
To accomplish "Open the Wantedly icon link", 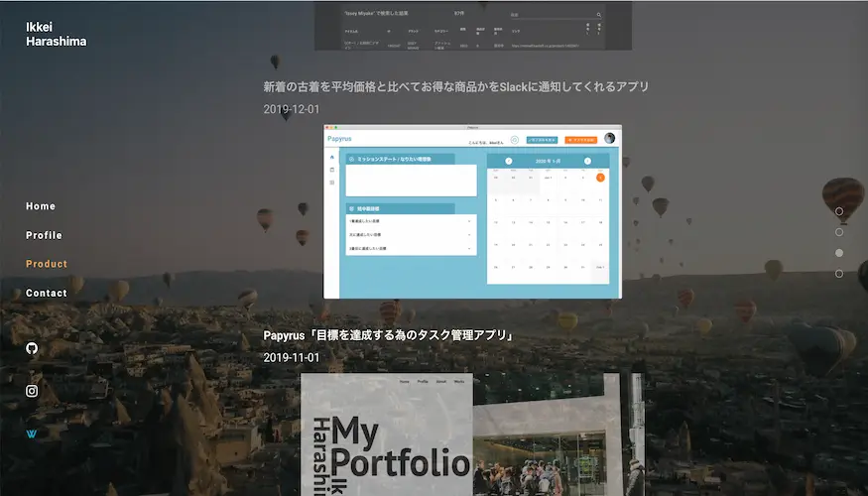I will 32,434.
